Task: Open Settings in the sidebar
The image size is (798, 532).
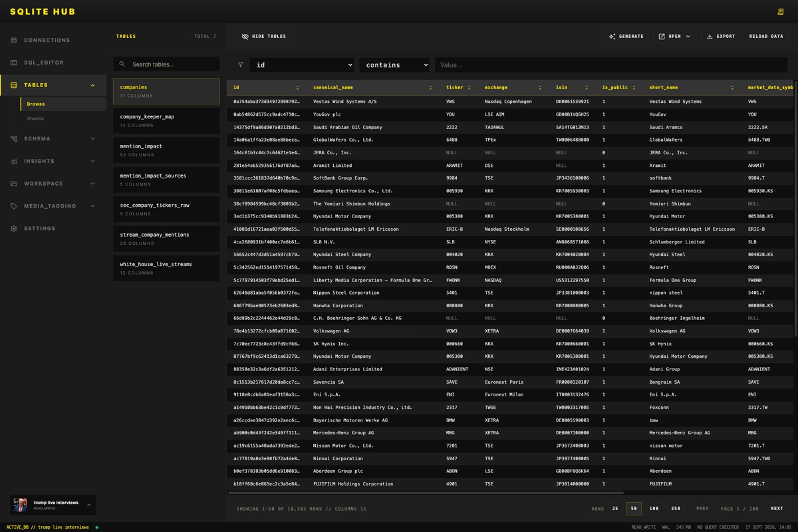Action: click(53, 229)
